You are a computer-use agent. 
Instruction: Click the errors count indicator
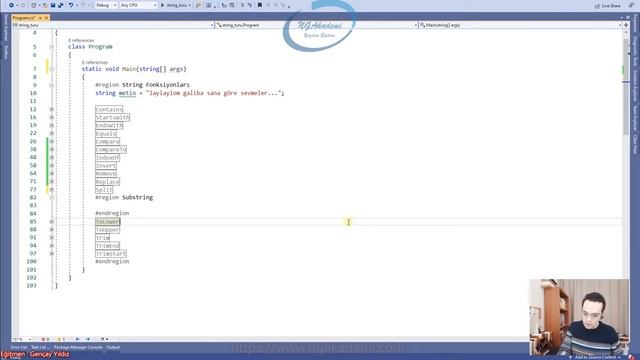45,339
